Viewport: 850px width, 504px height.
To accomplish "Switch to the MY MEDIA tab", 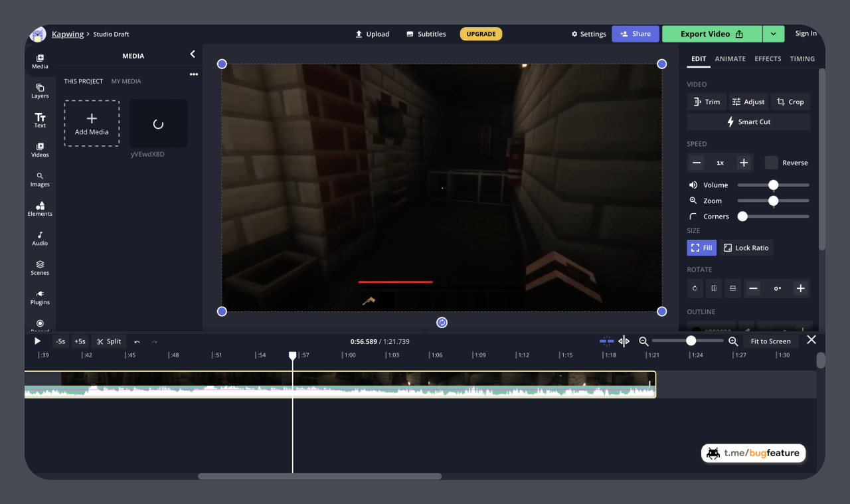I will [126, 81].
